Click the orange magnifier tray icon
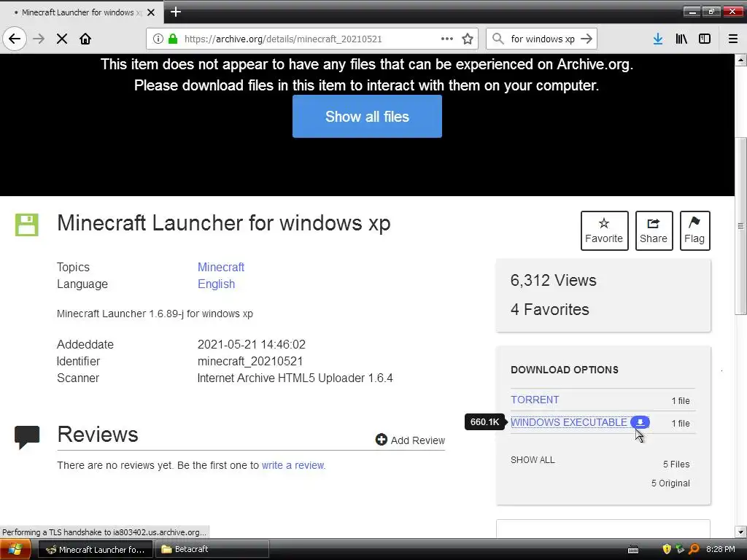Viewport: 747px width, 560px height. [x=694, y=549]
